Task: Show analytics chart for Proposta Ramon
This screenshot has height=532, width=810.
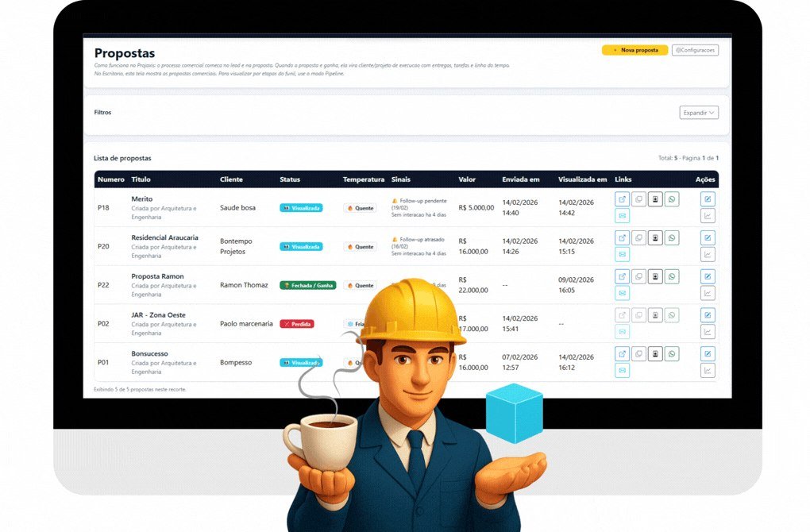Action: click(x=708, y=293)
